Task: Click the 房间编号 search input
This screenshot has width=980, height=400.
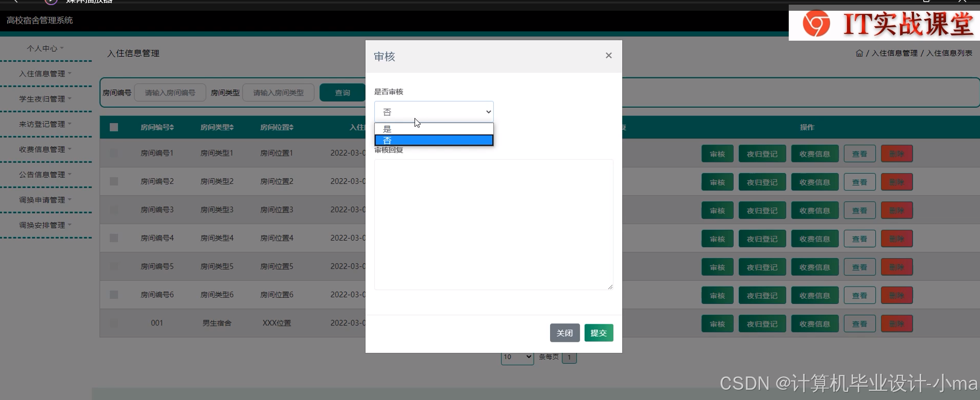Action: [x=170, y=92]
